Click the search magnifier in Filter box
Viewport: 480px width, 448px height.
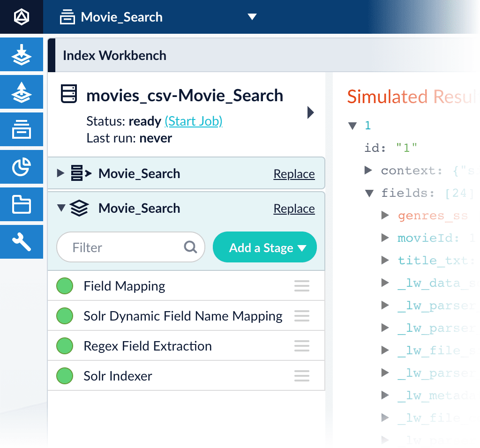[190, 247]
